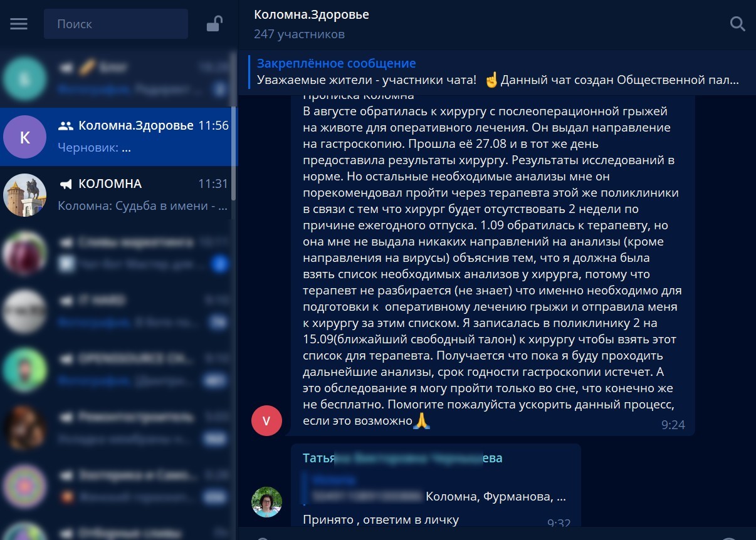Click the 247 участников member count
The image size is (756, 540).
point(299,34)
